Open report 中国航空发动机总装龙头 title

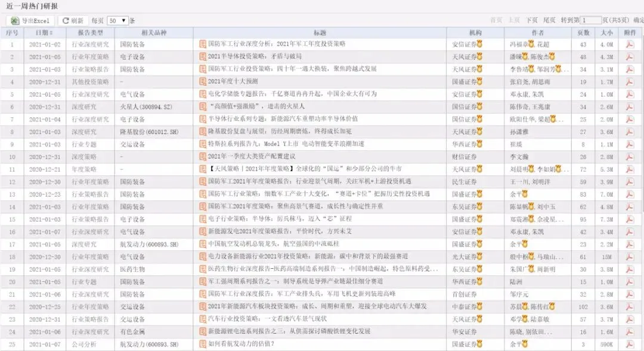(274, 244)
